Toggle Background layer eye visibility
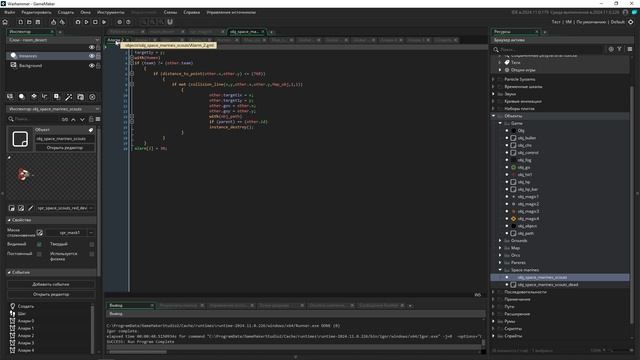Image resolution: width=640 pixels, height=360 pixels. 91,65
